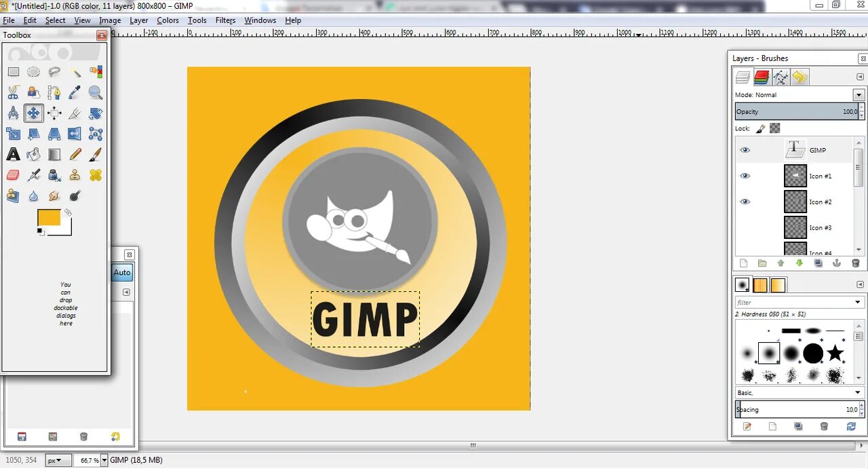
Task: Open the Basic brush tag dropdown
Action: [800, 393]
